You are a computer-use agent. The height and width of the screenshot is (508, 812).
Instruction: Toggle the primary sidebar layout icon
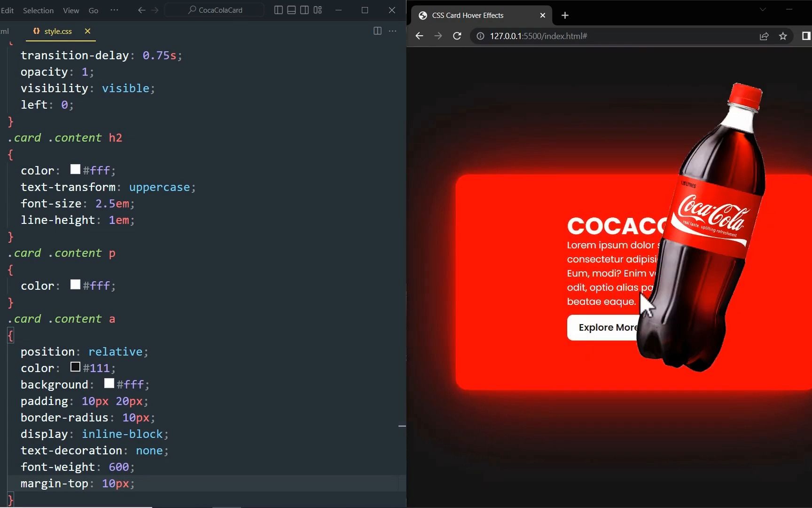point(278,10)
